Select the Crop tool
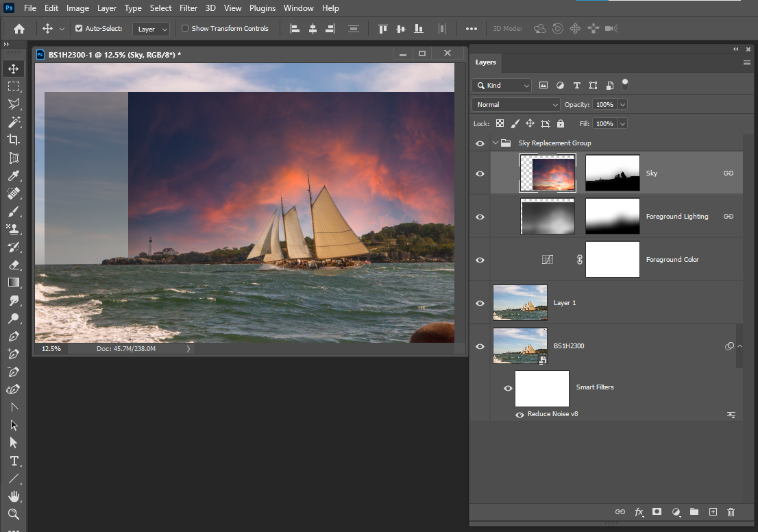The height and width of the screenshot is (532, 758). pyautogui.click(x=14, y=139)
